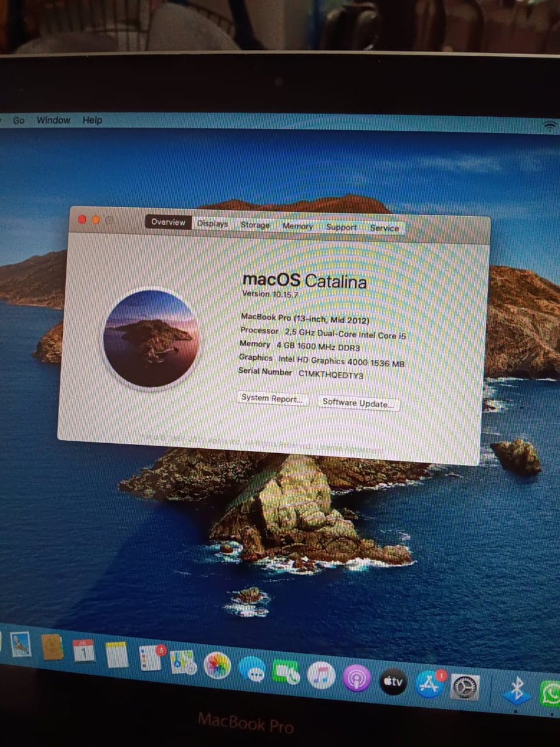Open Reminders with the red badge

(151, 657)
